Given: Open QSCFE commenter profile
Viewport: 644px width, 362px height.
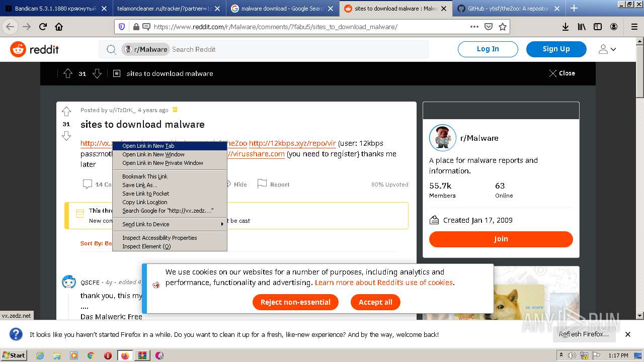Looking at the screenshot, I should 90,283.
